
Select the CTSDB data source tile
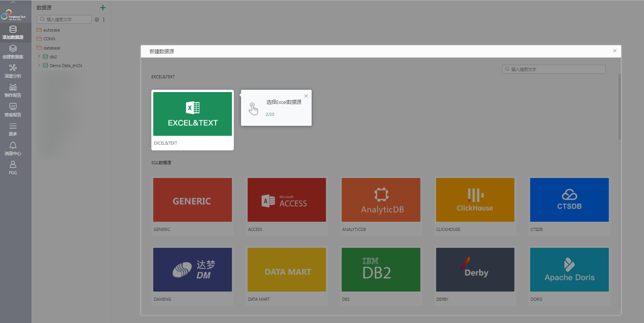pos(569,200)
